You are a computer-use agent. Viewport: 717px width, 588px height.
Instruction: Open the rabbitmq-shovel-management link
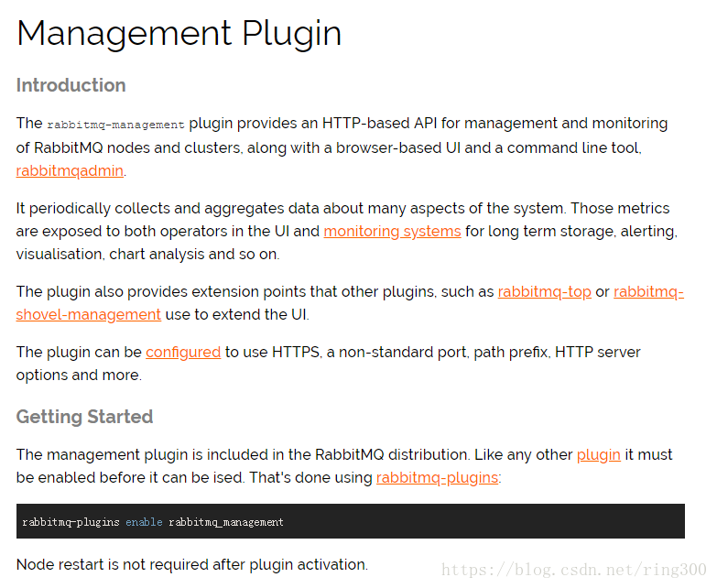point(88,314)
